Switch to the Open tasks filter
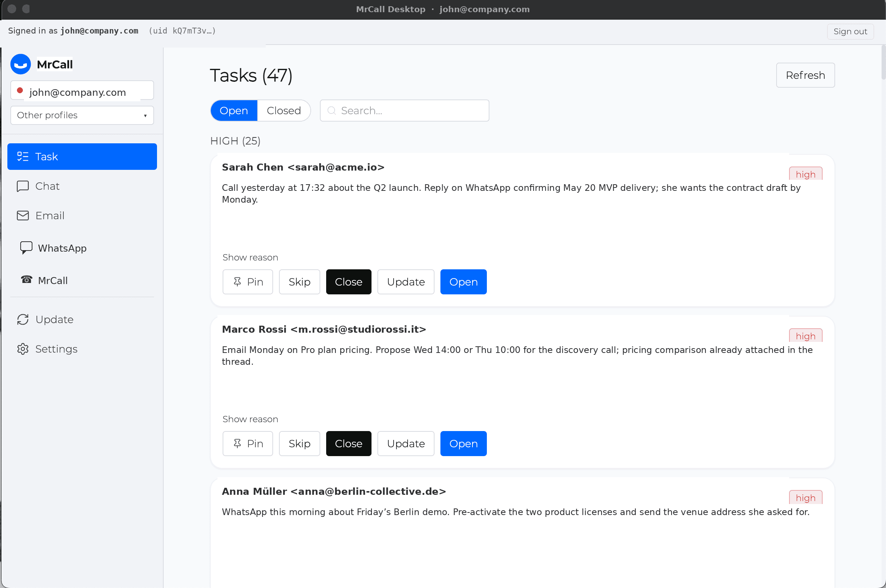This screenshot has height=588, width=886. (234, 111)
